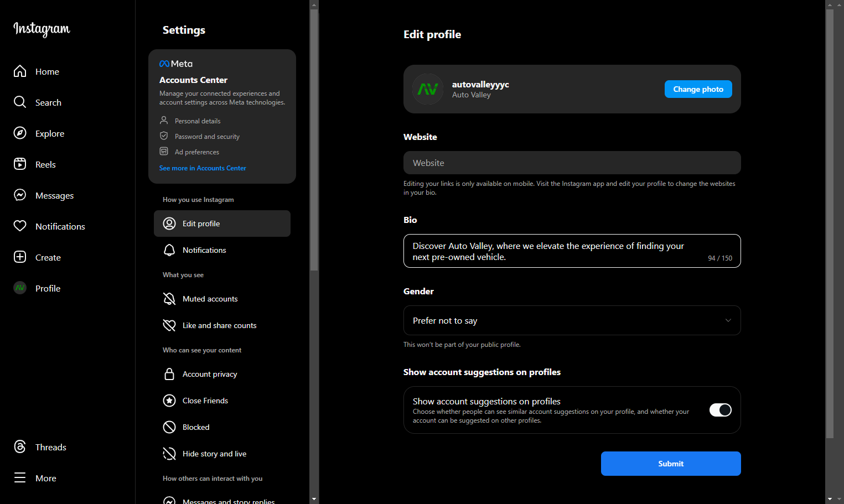The width and height of the screenshot is (844, 504).
Task: Click the Account privacy lock icon
Action: tap(169, 374)
